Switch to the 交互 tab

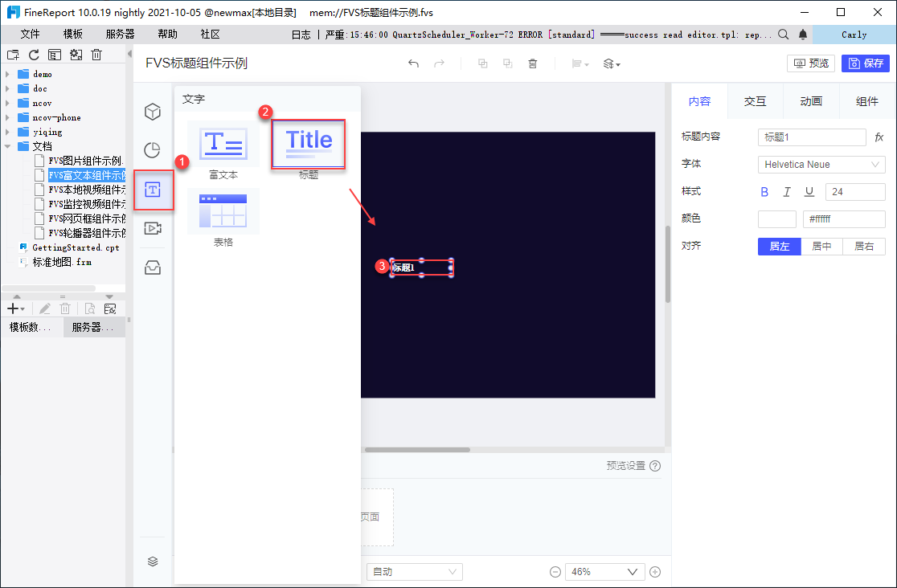click(x=755, y=101)
